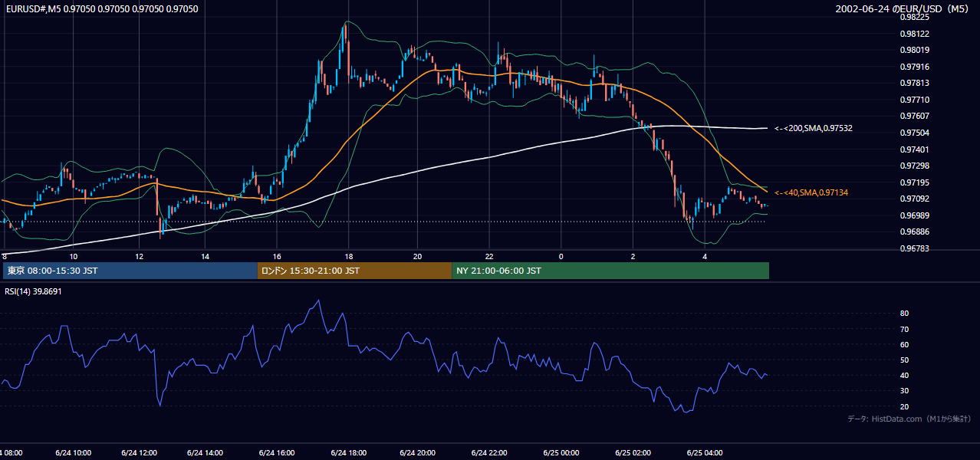980x460 pixels.
Task: Click the bottom time label 6/24 22:00
Action: pos(489,452)
